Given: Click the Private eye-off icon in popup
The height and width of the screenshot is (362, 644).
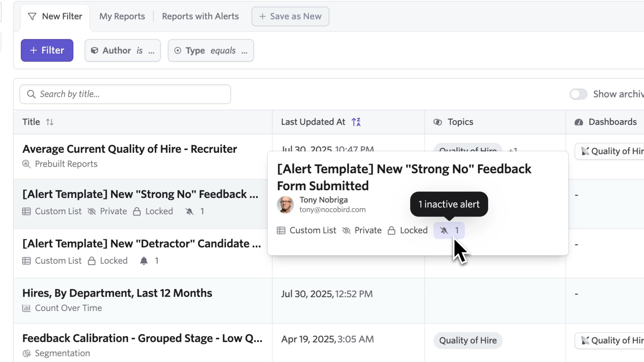Looking at the screenshot, I should (x=346, y=230).
